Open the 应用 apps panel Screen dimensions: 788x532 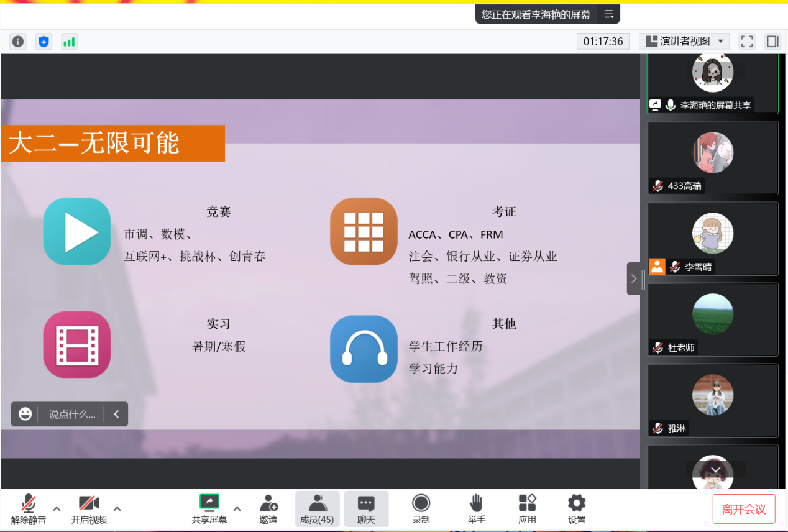pos(527,509)
